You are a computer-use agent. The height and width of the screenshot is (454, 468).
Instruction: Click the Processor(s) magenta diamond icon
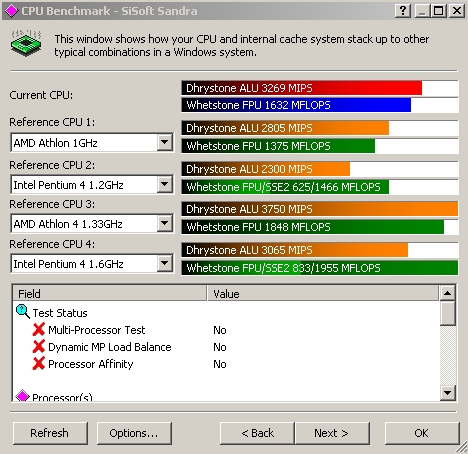click(x=22, y=396)
